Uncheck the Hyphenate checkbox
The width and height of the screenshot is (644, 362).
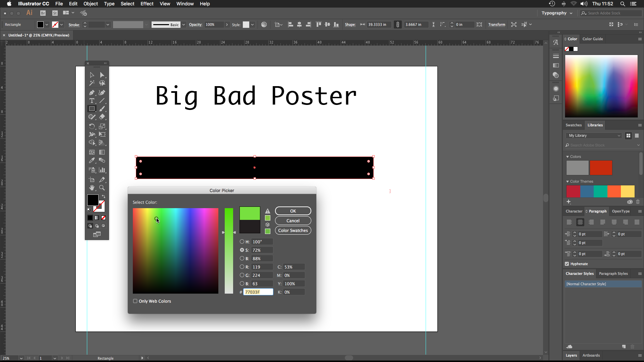click(x=567, y=264)
